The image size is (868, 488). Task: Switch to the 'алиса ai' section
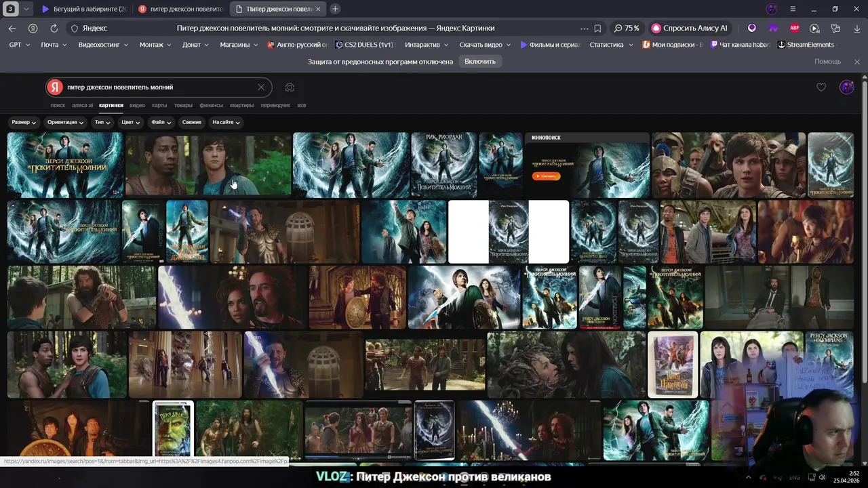click(83, 105)
